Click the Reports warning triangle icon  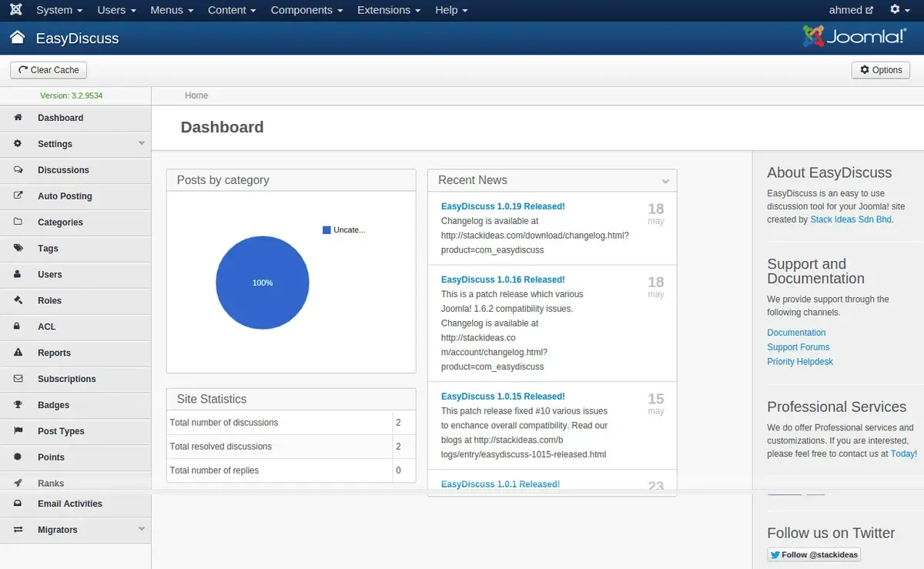tap(18, 353)
